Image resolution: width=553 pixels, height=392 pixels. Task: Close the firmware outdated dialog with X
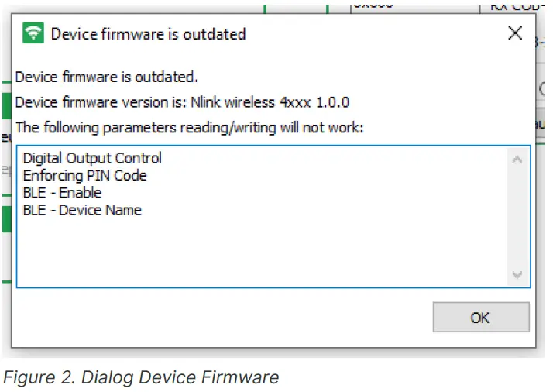[x=515, y=33]
